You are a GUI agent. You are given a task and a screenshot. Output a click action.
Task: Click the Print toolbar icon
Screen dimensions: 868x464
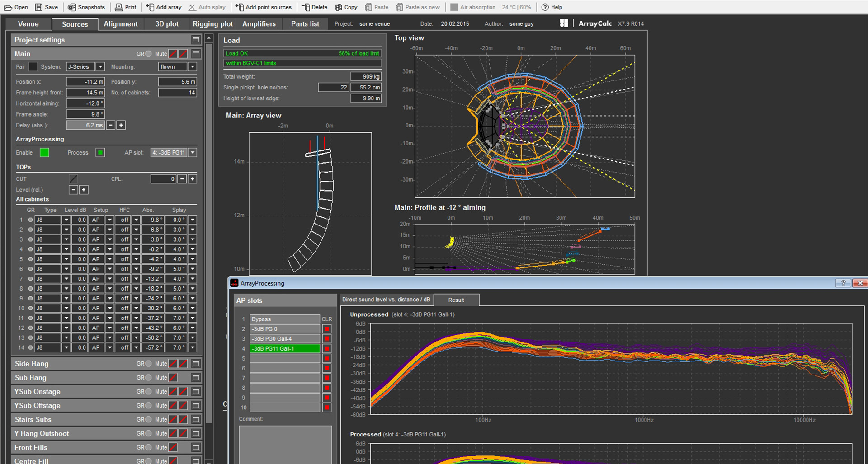coord(119,7)
